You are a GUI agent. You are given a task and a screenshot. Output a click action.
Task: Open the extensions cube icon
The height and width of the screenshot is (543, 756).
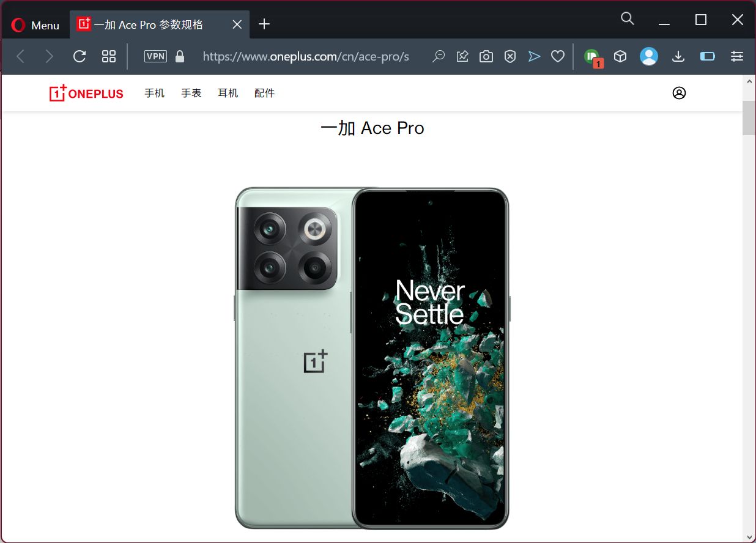click(620, 56)
